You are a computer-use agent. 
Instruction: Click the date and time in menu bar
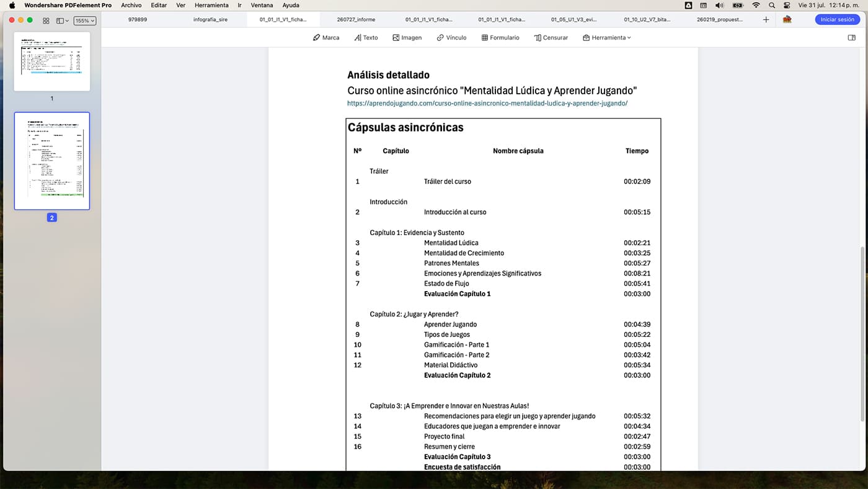[830, 5]
